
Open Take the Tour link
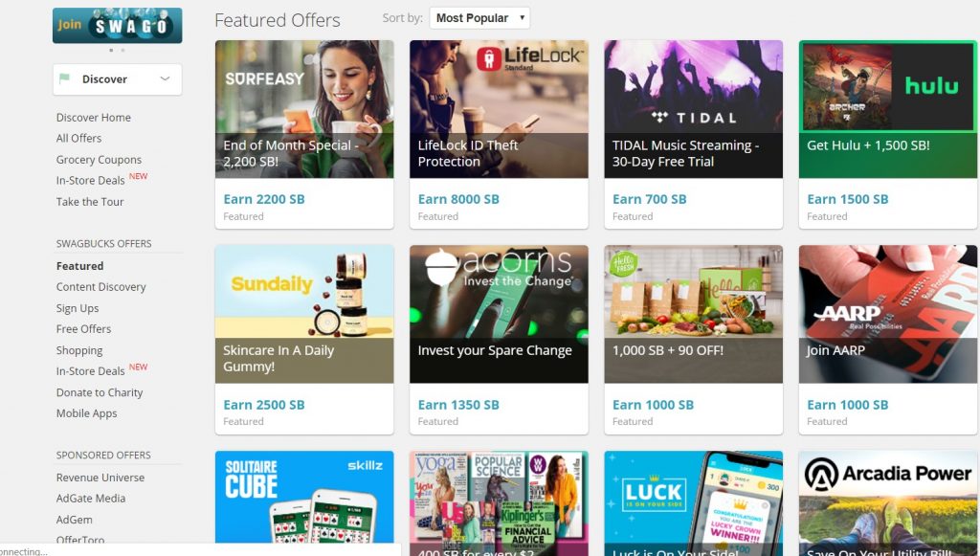[90, 202]
